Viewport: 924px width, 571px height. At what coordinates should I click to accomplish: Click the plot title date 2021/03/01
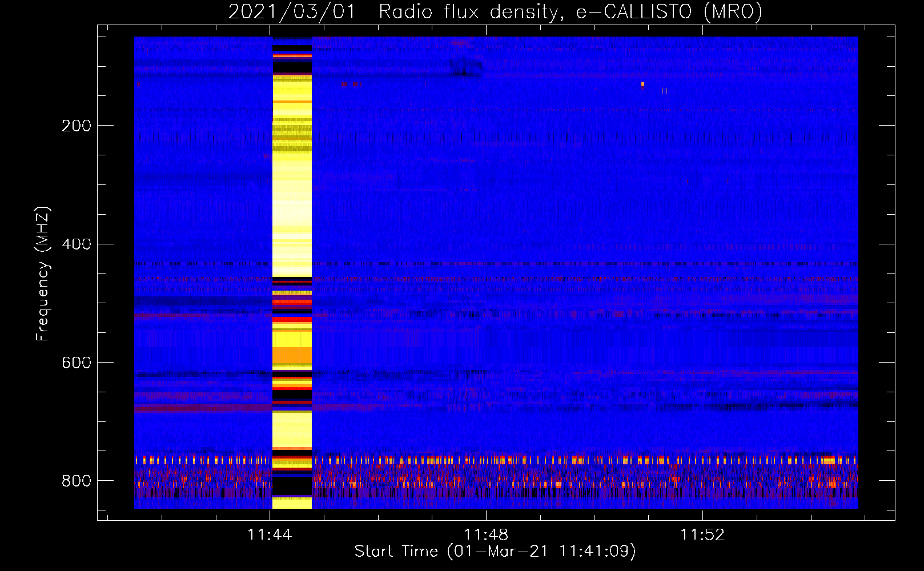click(292, 12)
